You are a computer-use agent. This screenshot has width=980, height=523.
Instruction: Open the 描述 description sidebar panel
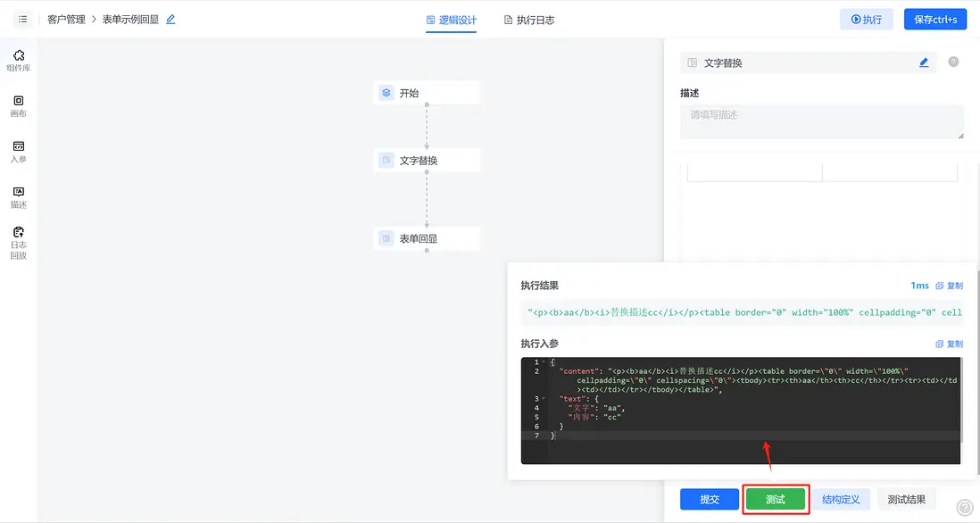coord(19,197)
